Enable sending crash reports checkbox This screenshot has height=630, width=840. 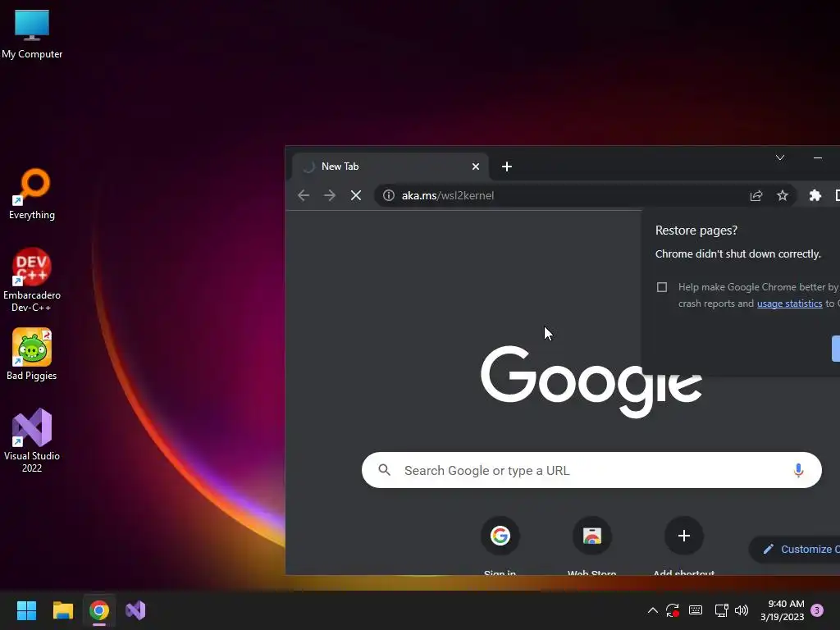662,287
